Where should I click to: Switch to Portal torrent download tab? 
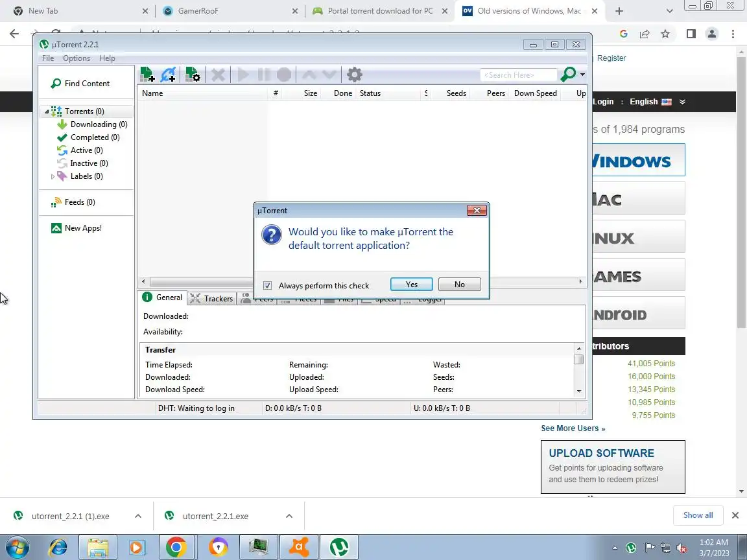(380, 11)
